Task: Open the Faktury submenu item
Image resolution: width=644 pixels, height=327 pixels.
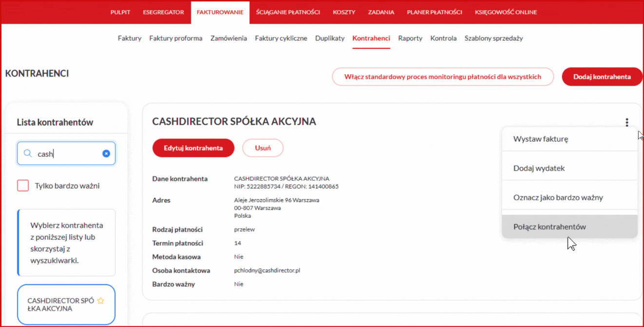Action: [130, 38]
